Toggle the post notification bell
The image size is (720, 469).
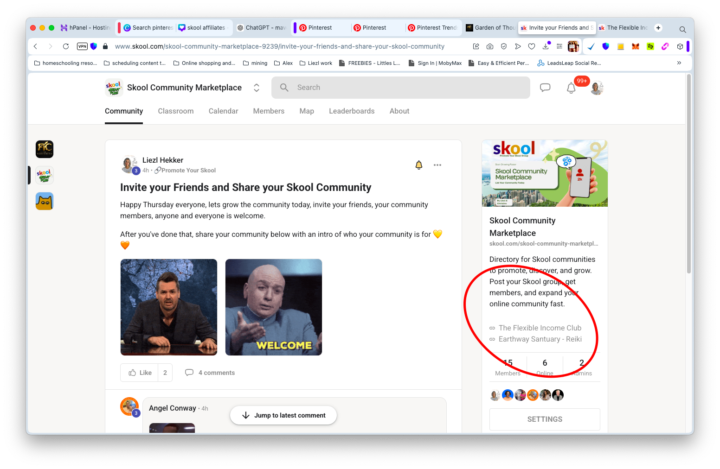[x=418, y=165]
